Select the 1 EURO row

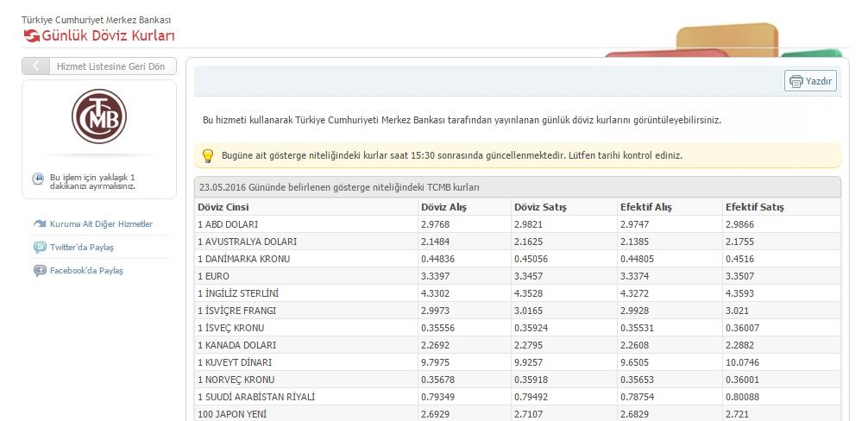tap(214, 276)
